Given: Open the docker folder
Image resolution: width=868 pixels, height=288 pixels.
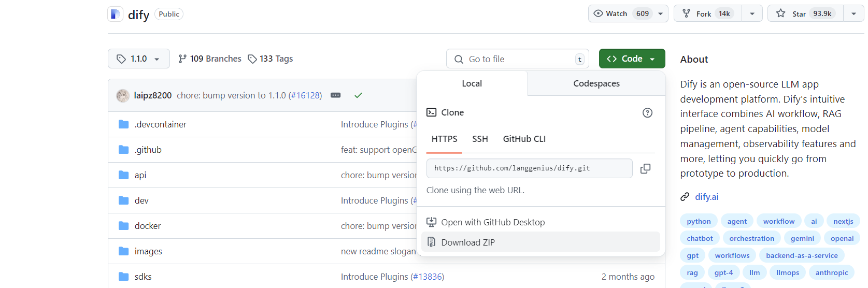Looking at the screenshot, I should pos(148,226).
